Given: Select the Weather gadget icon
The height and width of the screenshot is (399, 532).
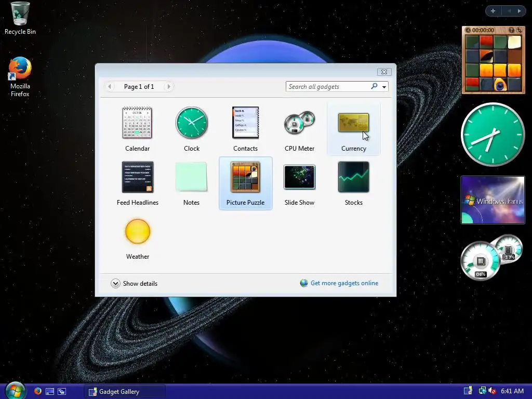Looking at the screenshot, I should click(137, 231).
